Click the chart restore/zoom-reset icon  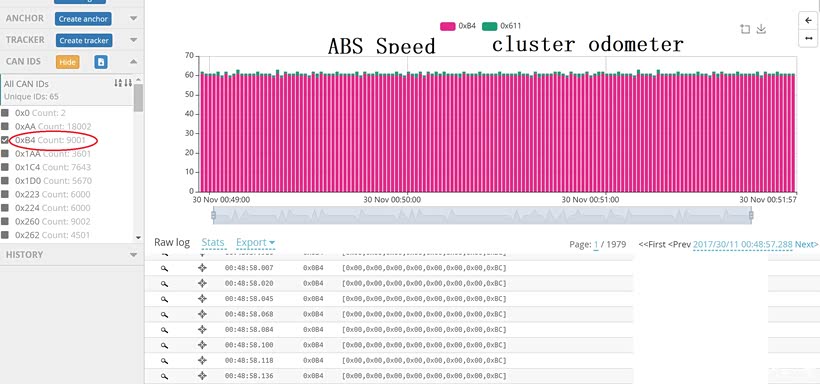(x=745, y=29)
